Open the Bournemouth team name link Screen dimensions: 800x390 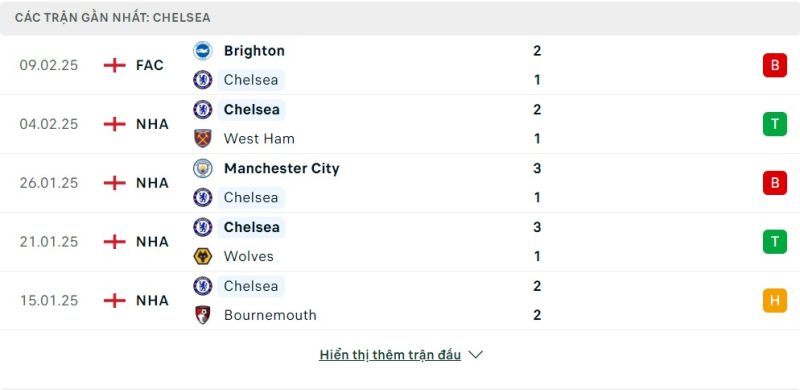tap(270, 315)
